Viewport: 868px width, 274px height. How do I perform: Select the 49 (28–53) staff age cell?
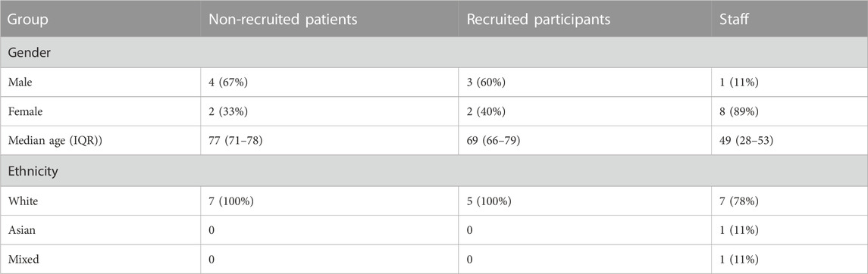pos(746,140)
